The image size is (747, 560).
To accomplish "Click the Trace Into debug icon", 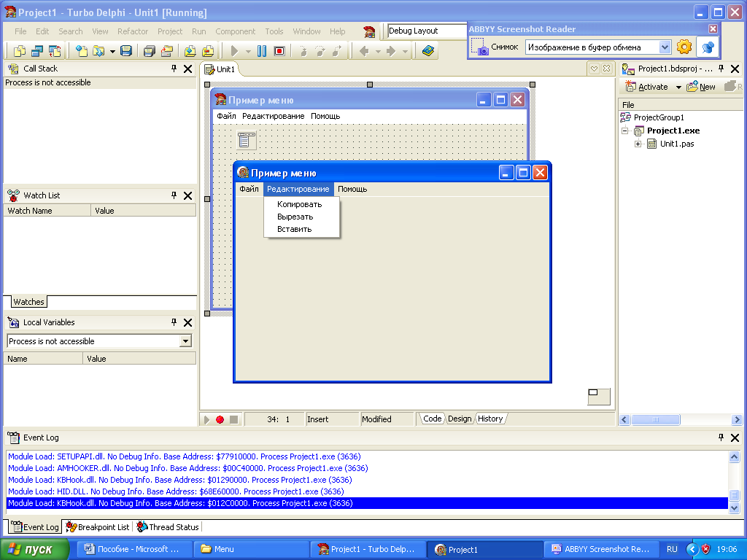I will pyautogui.click(x=303, y=50).
